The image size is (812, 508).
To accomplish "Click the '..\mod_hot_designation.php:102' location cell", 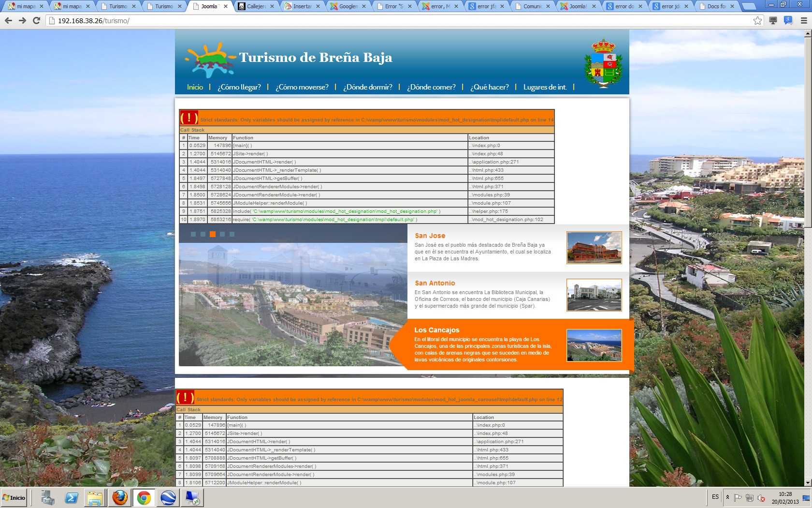I will [511, 220].
